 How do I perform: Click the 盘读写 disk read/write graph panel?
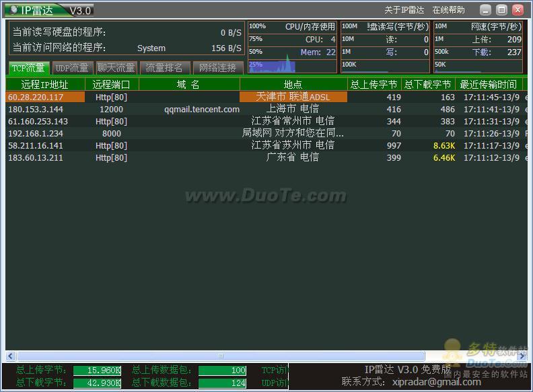385,47
